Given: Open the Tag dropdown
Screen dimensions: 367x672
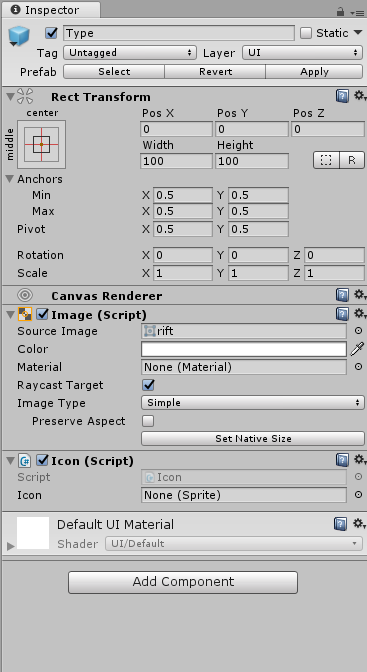Looking at the screenshot, I should (x=130, y=53).
